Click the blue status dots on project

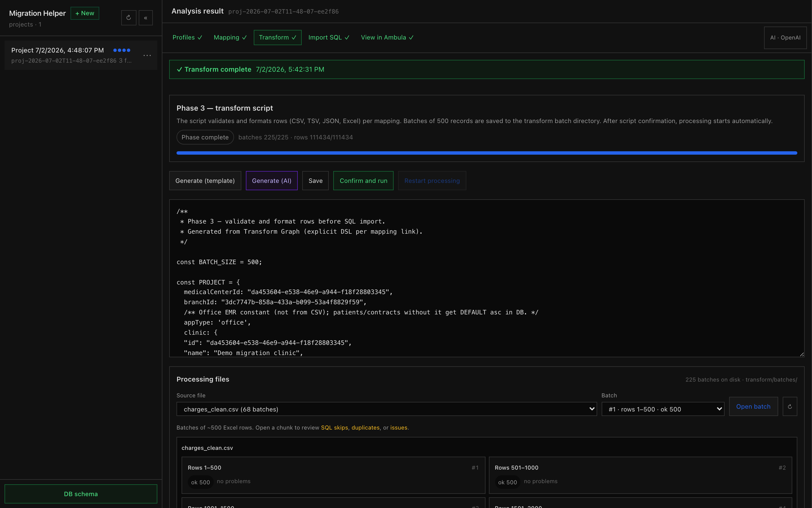(122, 50)
